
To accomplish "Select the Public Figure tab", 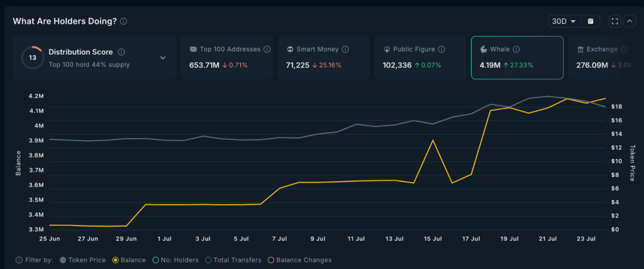I will coord(420,57).
